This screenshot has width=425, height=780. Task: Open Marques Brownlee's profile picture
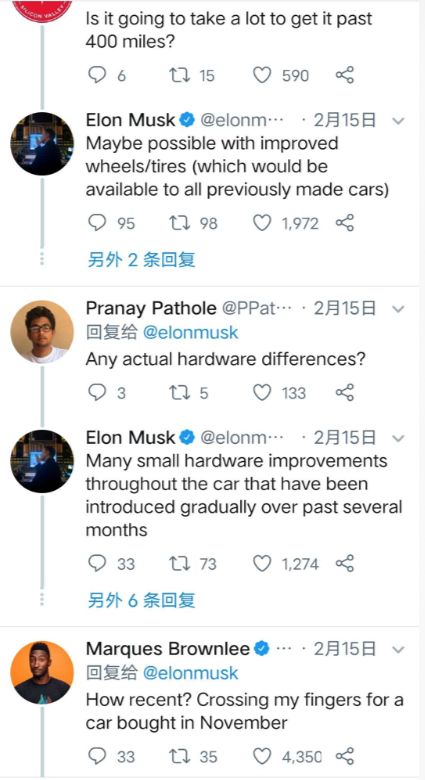click(42, 673)
